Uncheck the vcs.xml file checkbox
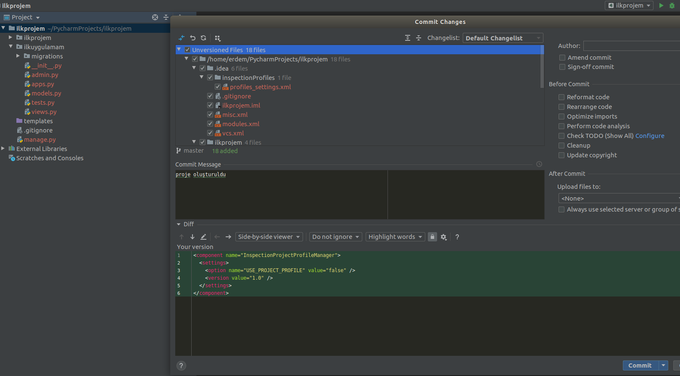 pos(210,133)
